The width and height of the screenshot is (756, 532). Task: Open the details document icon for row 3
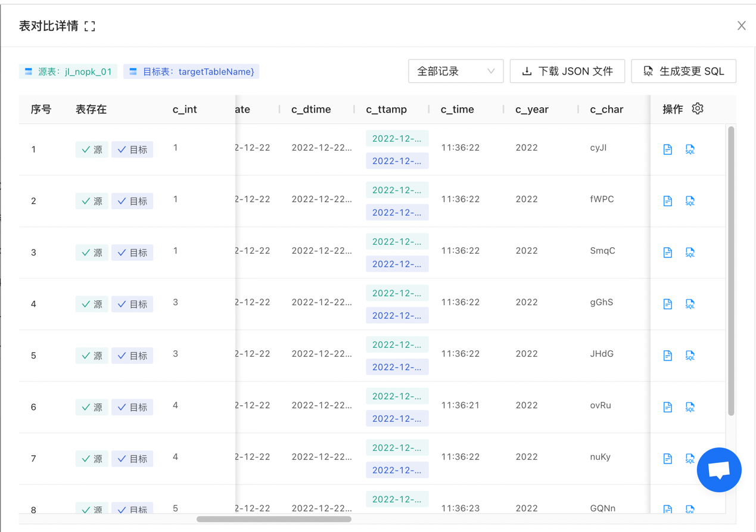point(667,253)
